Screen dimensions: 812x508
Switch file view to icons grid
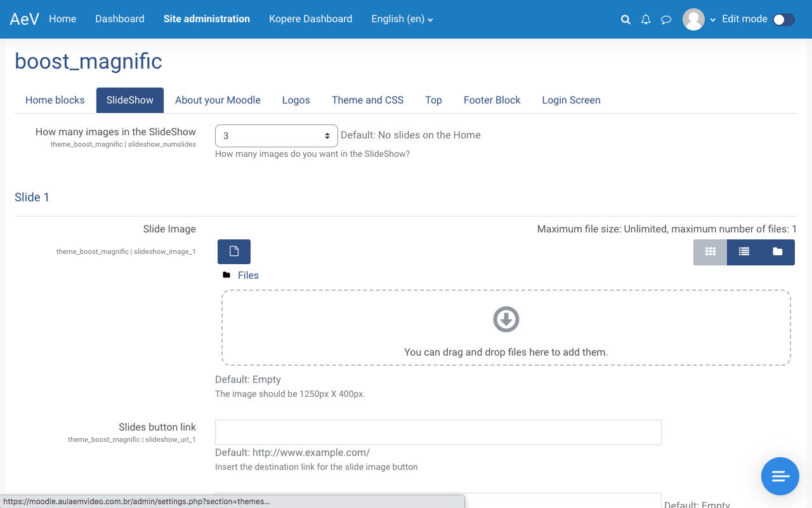coord(710,252)
